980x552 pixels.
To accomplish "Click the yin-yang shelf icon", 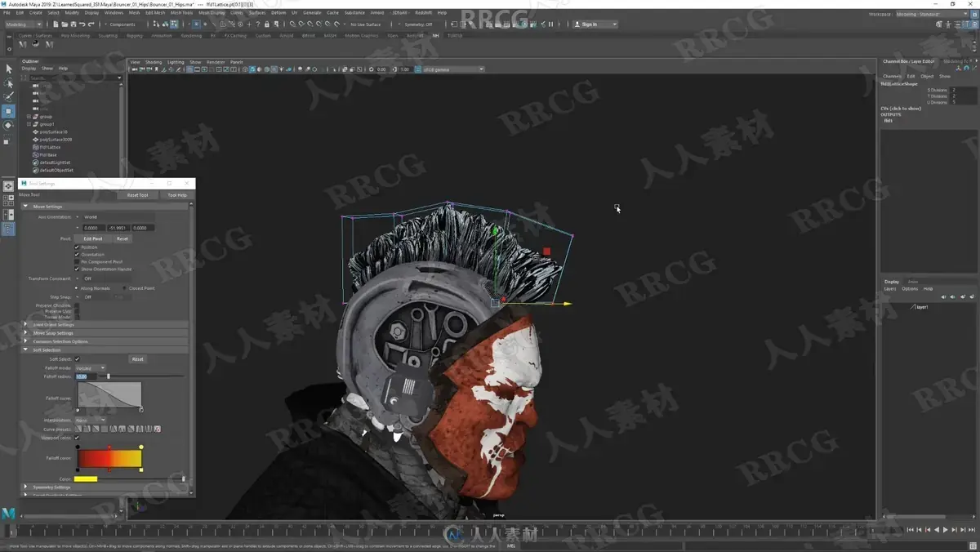I will click(36, 45).
